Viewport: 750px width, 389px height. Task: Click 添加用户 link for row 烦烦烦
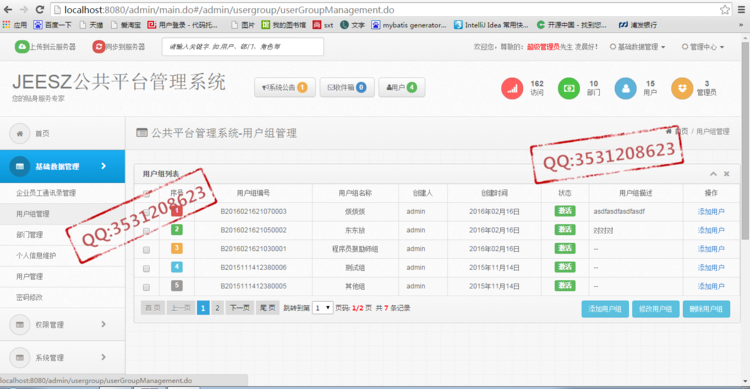[x=711, y=211]
